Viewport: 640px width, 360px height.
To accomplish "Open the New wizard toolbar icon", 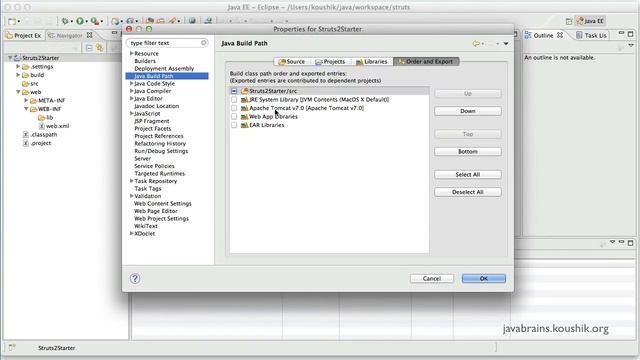I will click(12, 21).
